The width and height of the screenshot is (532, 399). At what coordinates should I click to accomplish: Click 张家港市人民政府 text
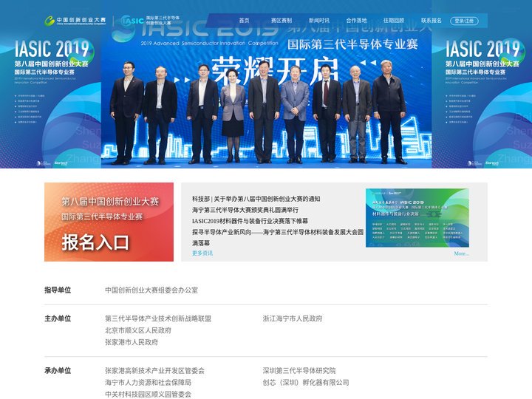pos(132,342)
